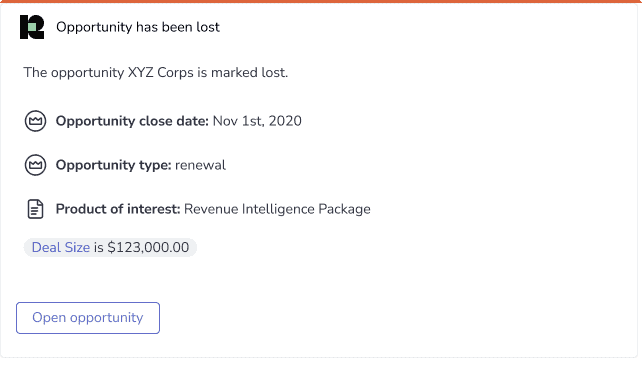Click the crown icon beside Opportunity type
Viewport: 642px width, 365px height.
(36, 165)
